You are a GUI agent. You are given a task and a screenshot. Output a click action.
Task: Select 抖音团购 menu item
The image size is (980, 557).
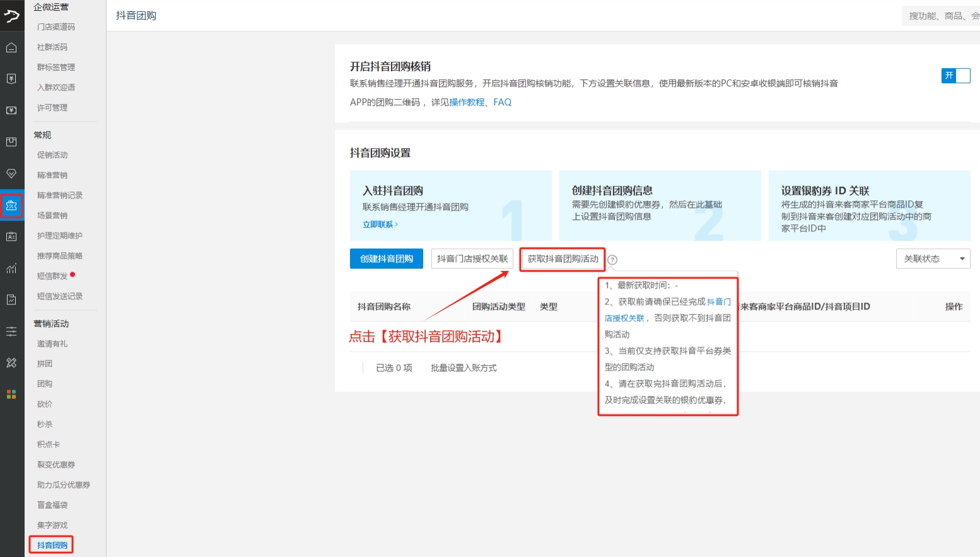pos(52,545)
